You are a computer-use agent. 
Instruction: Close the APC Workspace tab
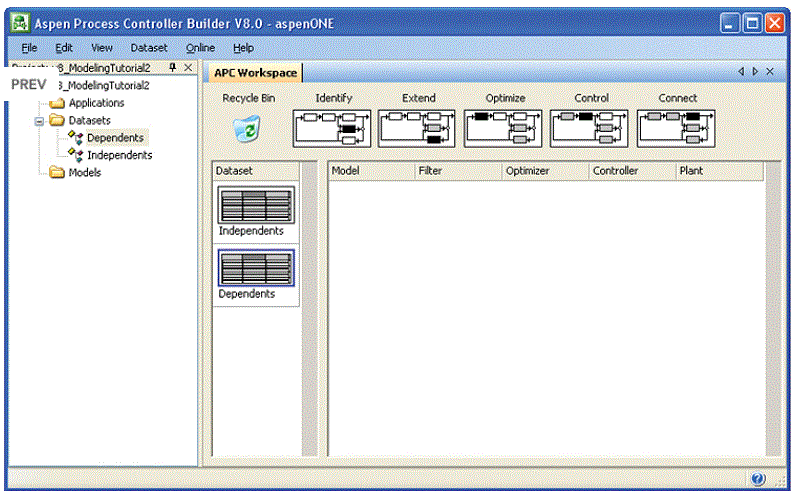(x=770, y=72)
